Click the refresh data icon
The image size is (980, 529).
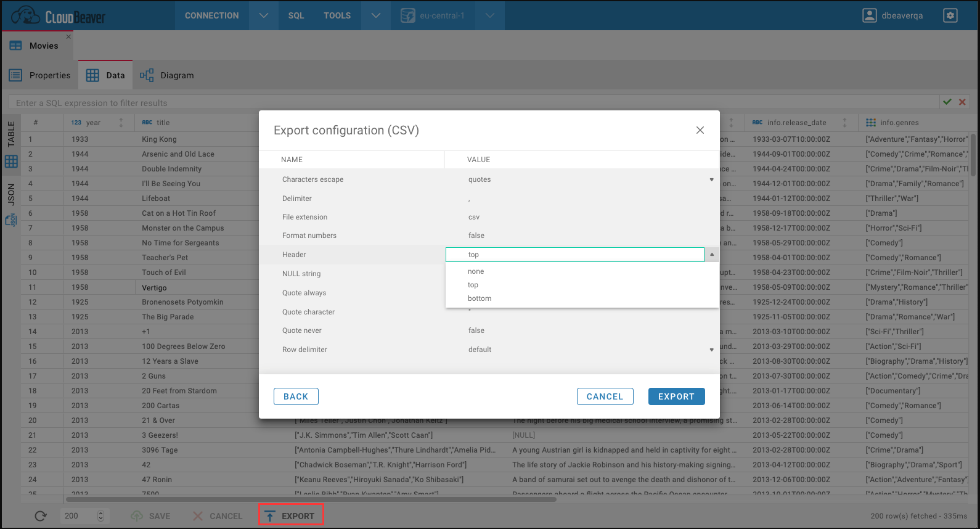coord(41,516)
